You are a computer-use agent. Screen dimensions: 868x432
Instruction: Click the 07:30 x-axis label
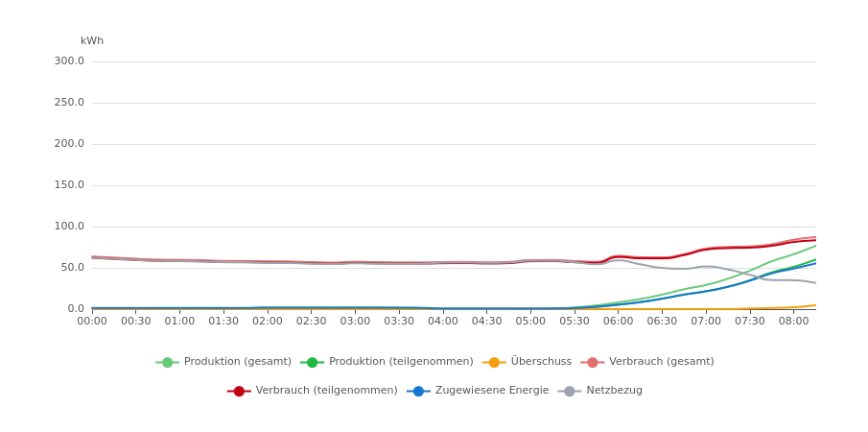750,322
